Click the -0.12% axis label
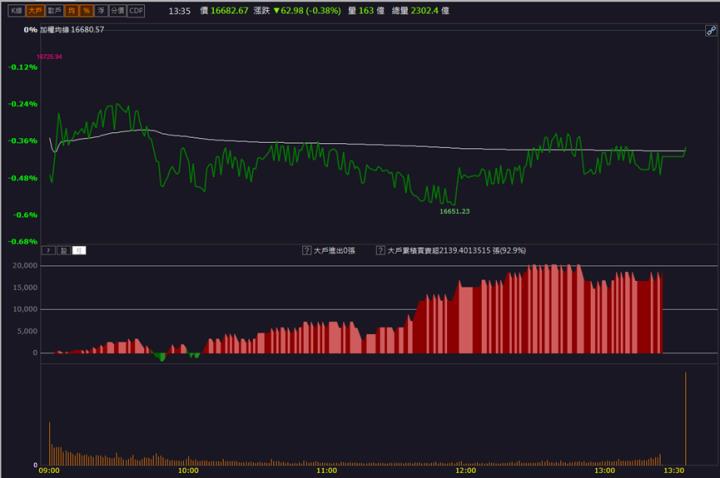This screenshot has height=478, width=720. tap(23, 67)
